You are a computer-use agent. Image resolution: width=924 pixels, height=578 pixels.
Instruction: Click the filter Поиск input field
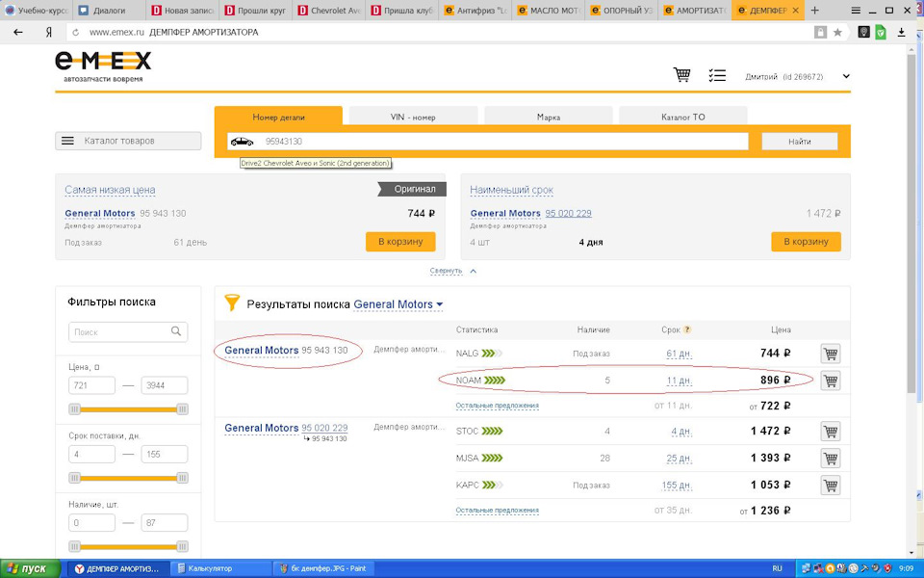tap(128, 332)
